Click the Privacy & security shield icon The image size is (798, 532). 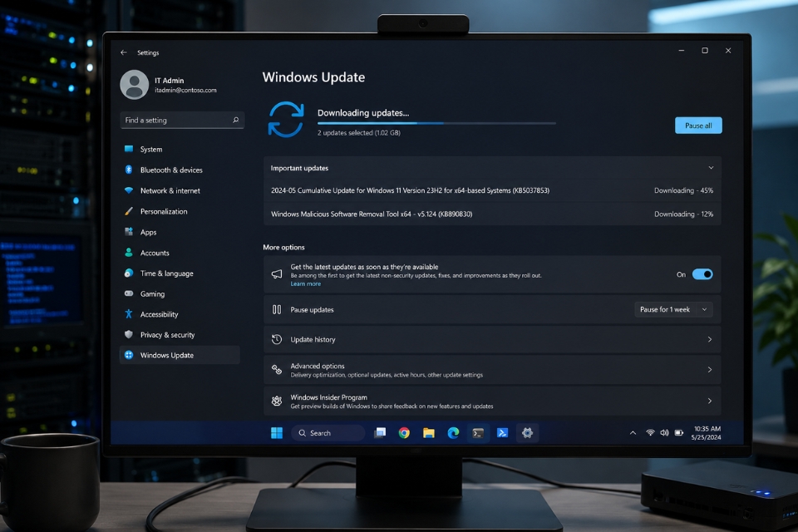(x=129, y=334)
